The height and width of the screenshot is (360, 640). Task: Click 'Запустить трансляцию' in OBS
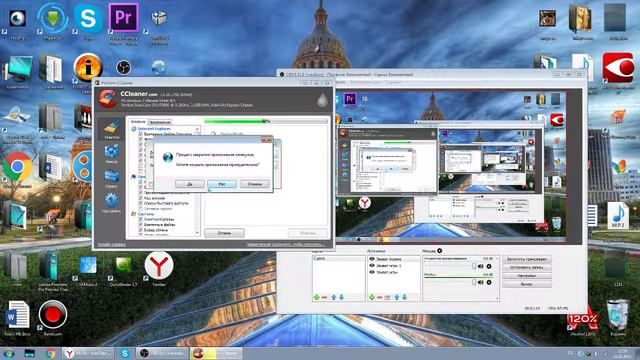pos(527,259)
